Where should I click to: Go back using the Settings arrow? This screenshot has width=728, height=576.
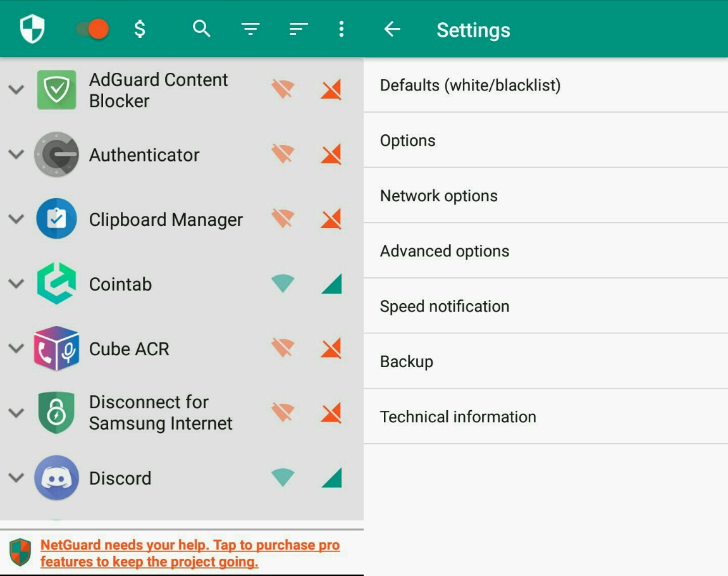[392, 29]
